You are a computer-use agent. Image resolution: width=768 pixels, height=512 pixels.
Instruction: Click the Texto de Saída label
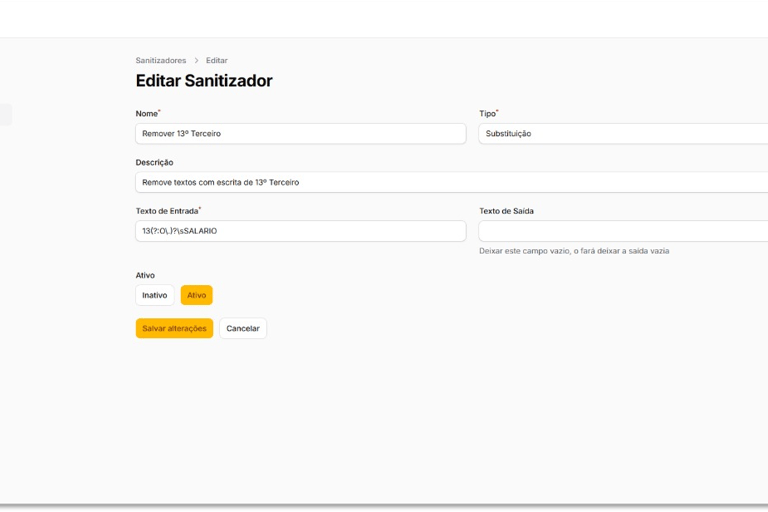(x=506, y=211)
